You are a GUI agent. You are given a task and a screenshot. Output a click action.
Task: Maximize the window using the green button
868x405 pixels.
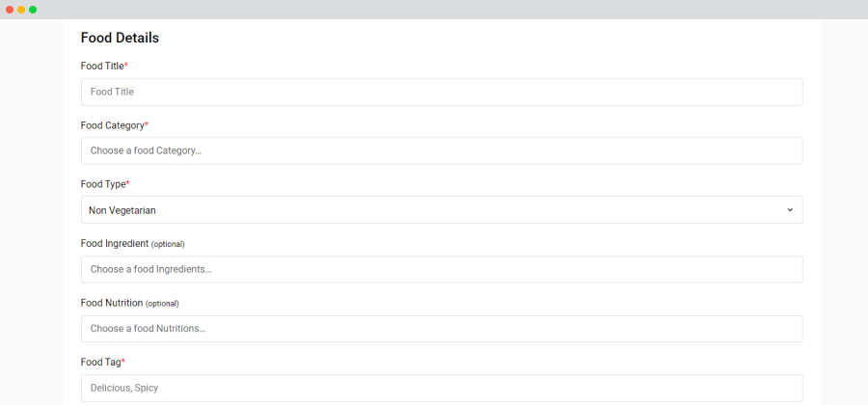[x=33, y=10]
